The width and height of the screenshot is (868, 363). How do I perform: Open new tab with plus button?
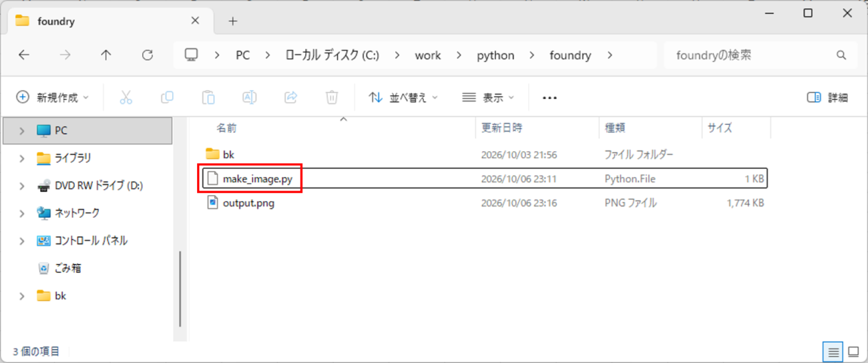(x=232, y=21)
